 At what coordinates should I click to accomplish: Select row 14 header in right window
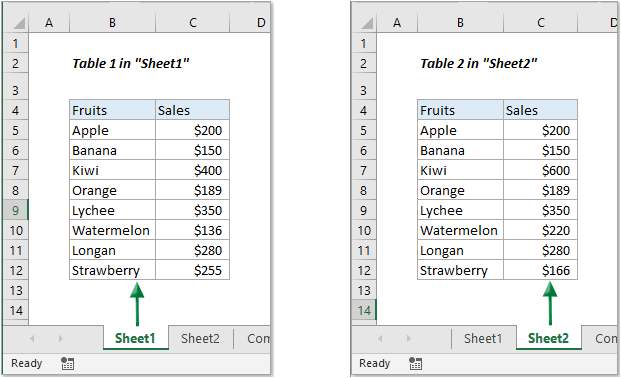point(364,310)
